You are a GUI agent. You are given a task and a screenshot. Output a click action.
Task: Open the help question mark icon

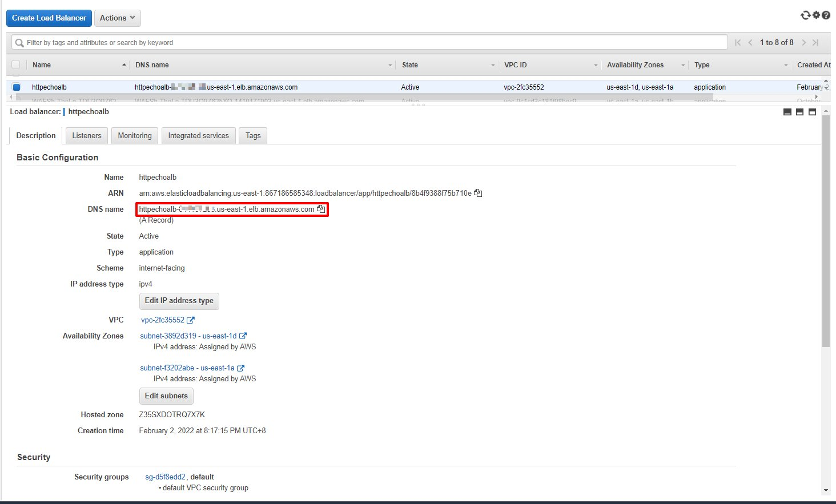[826, 15]
